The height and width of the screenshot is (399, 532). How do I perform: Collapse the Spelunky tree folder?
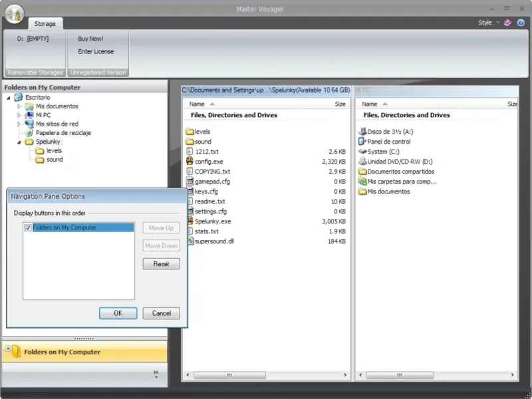pos(19,142)
